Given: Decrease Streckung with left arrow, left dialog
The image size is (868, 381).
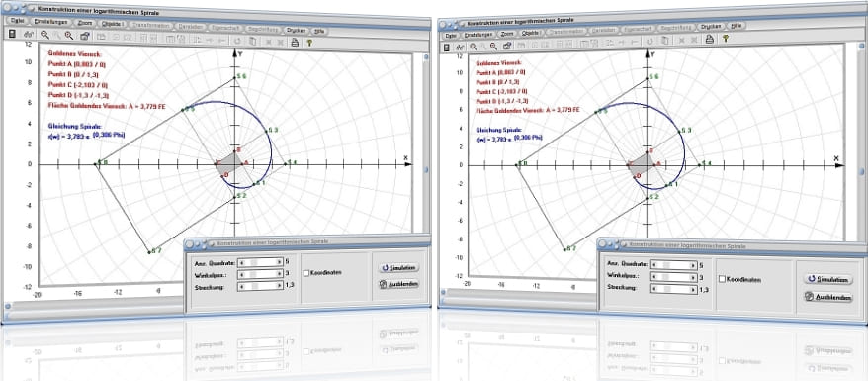Looking at the screenshot, I should coord(241,286).
